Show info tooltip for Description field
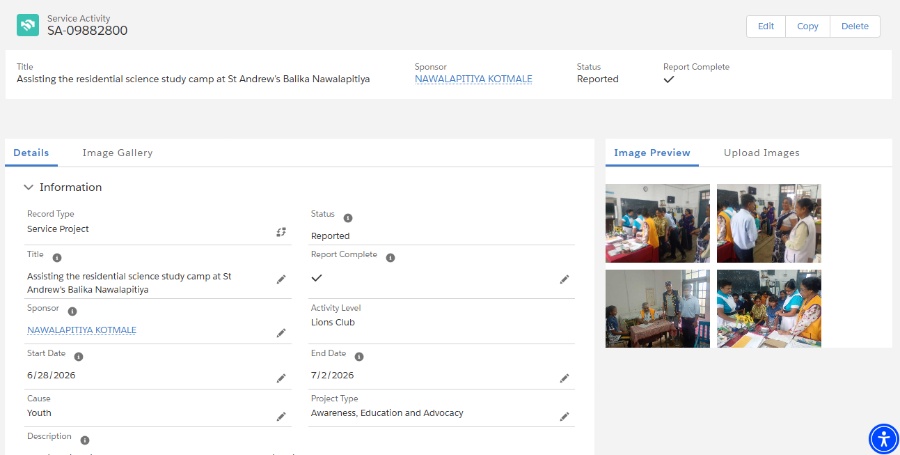This screenshot has height=455, width=900. 85,440
